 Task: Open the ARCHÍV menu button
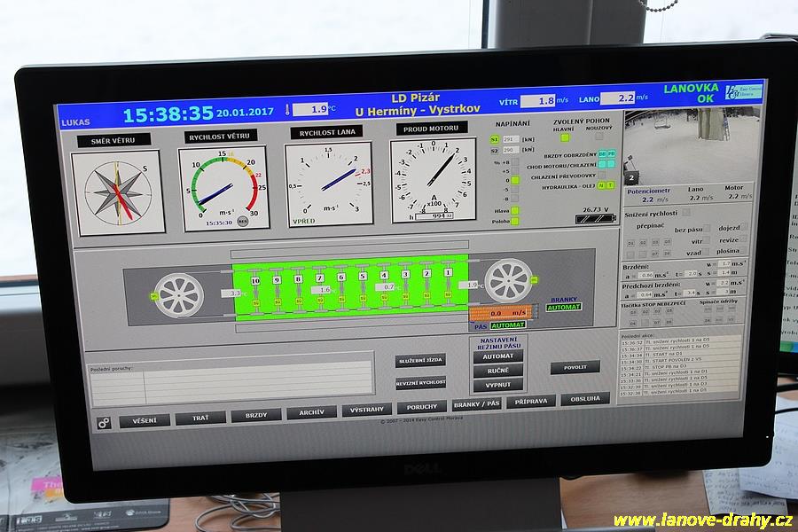311,411
